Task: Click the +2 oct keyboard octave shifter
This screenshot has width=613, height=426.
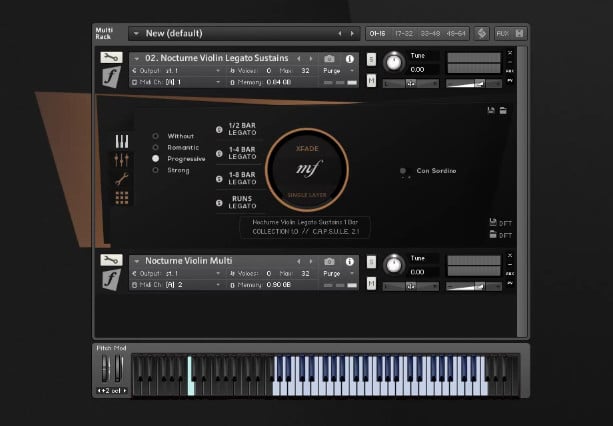Action: pos(112,390)
